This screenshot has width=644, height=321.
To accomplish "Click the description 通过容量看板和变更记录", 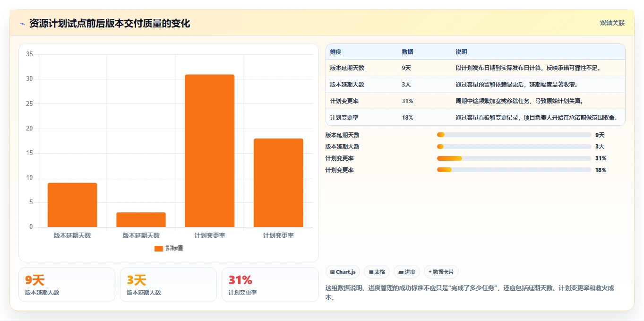I will pyautogui.click(x=537, y=118).
